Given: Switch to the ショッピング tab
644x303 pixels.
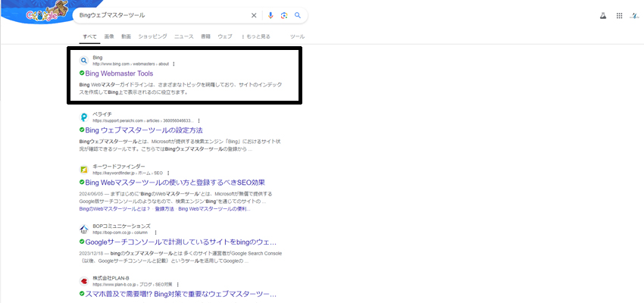Looking at the screenshot, I should (152, 36).
